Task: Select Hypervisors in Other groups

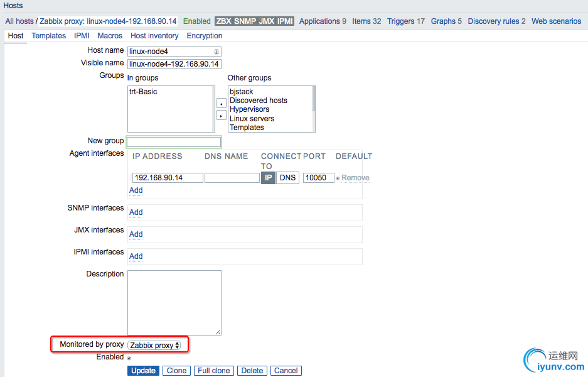Action: point(249,109)
